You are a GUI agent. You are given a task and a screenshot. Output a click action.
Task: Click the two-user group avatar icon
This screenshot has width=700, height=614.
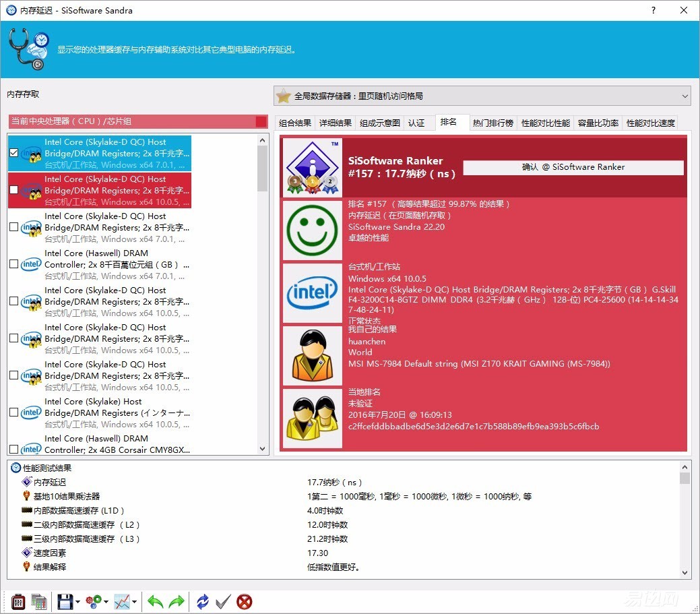tap(313, 419)
